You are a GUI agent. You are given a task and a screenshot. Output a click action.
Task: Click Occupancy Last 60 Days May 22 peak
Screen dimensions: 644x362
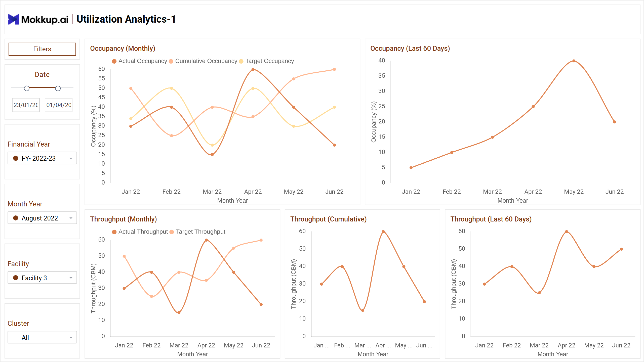tap(574, 61)
